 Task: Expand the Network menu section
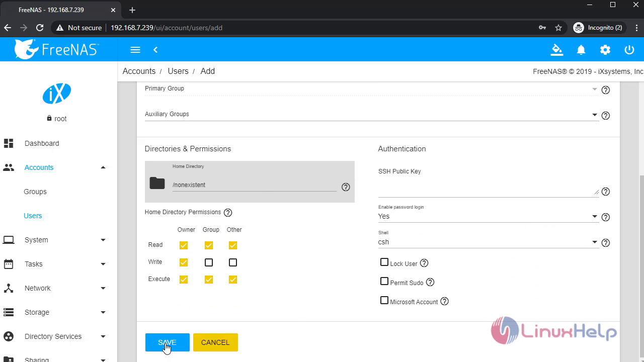pos(58,288)
